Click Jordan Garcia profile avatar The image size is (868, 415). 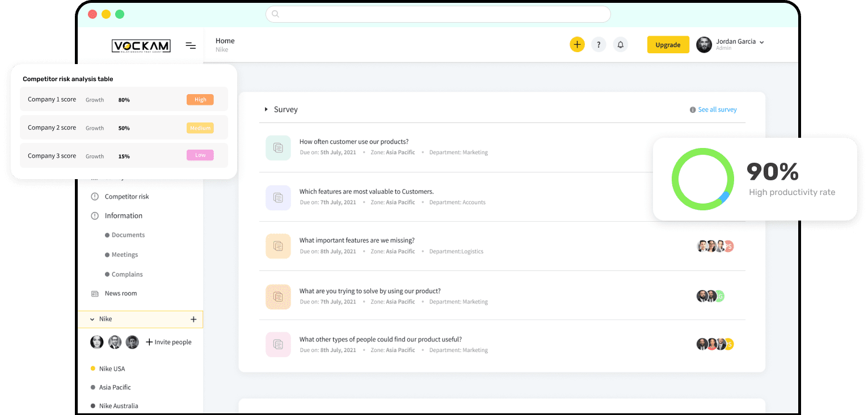[x=704, y=45]
